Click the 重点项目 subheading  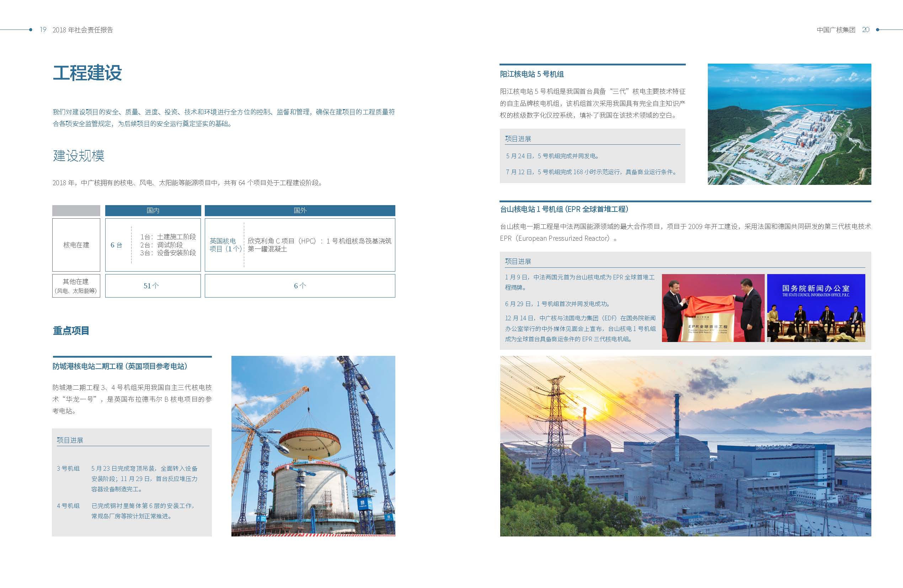pos(71,331)
